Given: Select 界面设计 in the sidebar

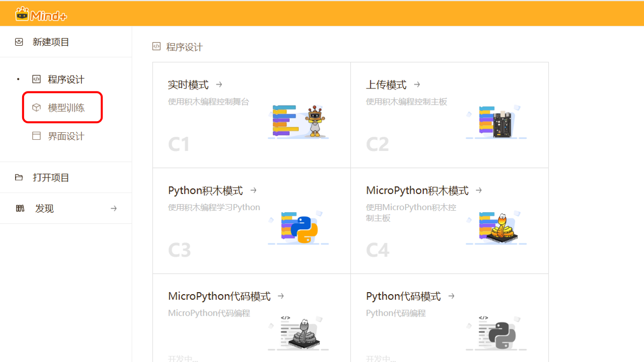Looking at the screenshot, I should point(66,136).
